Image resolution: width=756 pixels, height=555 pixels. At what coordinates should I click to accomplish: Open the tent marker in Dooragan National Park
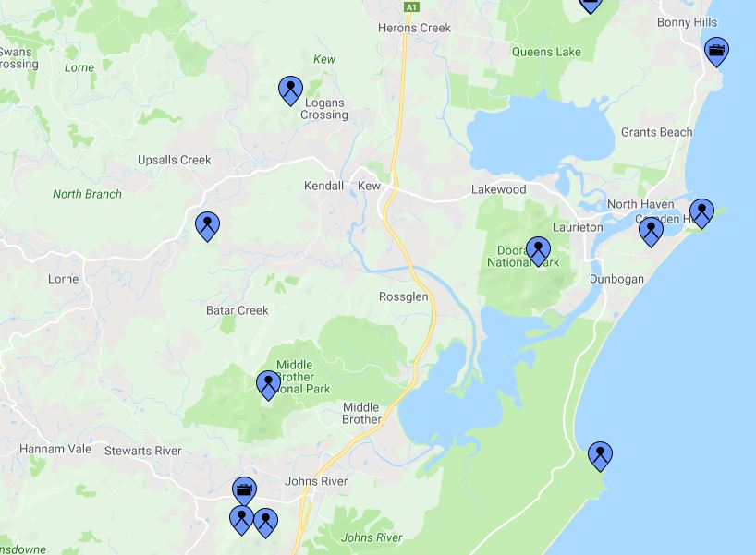538,251
